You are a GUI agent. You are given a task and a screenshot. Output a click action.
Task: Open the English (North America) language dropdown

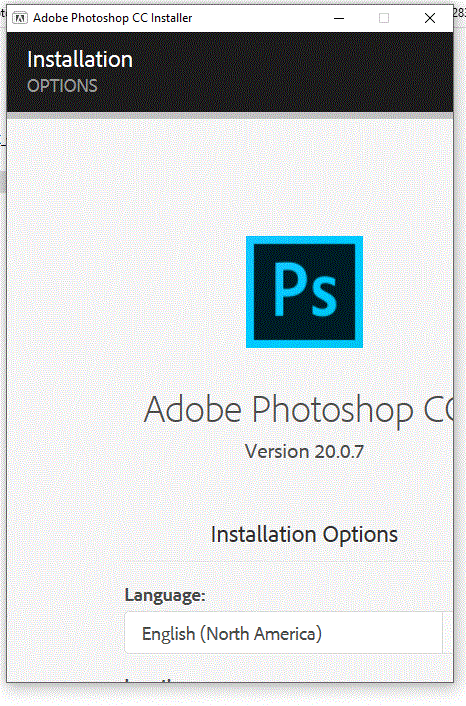tap(284, 633)
